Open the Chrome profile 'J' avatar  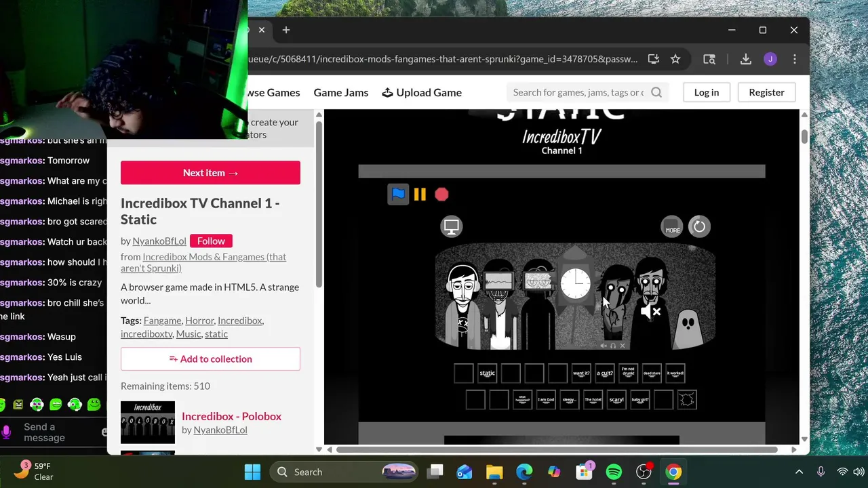click(x=770, y=59)
